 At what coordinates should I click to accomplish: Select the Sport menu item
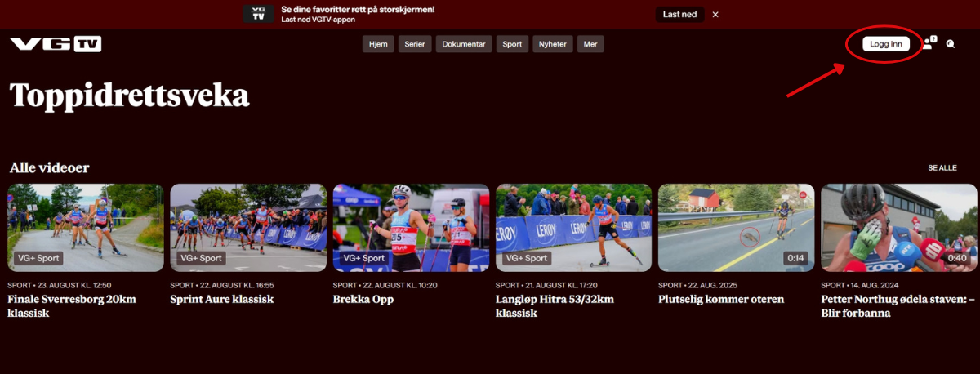512,44
